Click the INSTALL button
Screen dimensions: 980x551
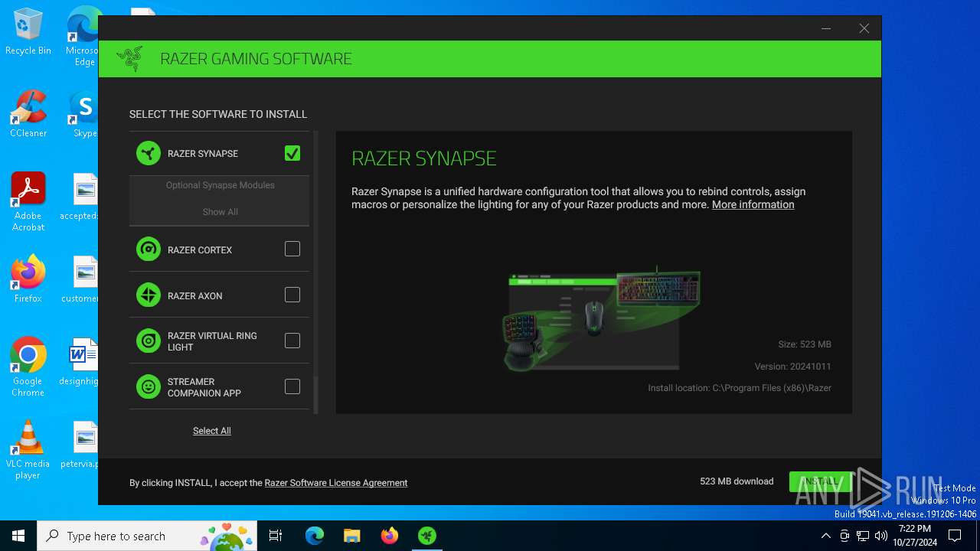click(821, 481)
